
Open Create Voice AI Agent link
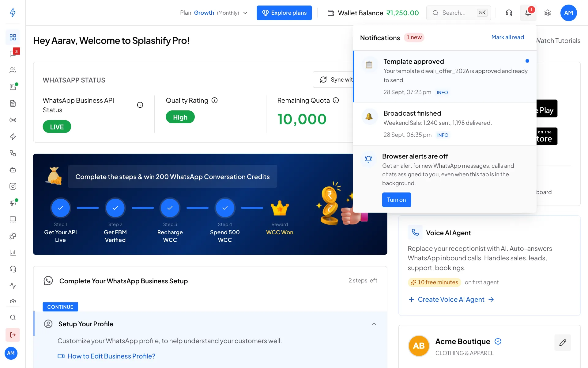click(x=451, y=299)
